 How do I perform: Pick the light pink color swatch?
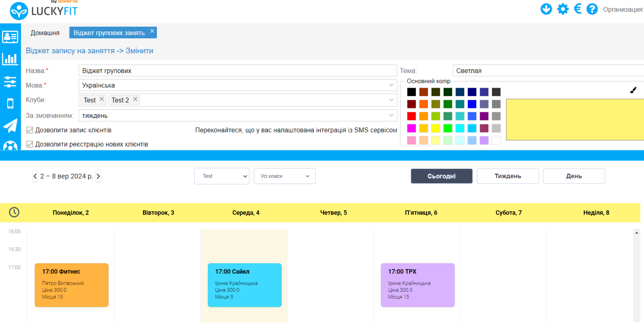coord(411,140)
